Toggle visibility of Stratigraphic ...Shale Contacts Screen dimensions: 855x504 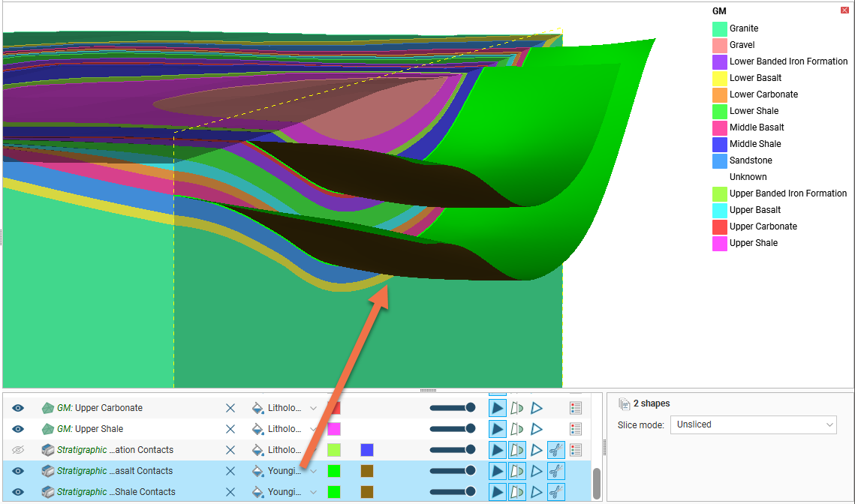coord(18,492)
